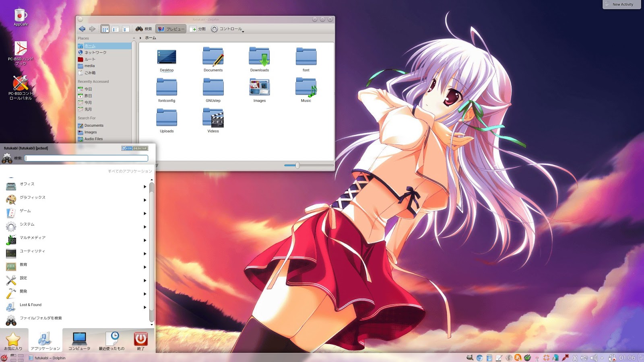Select the GNUstep folder icon
Viewport: 644px width, 362px height.
point(213,90)
